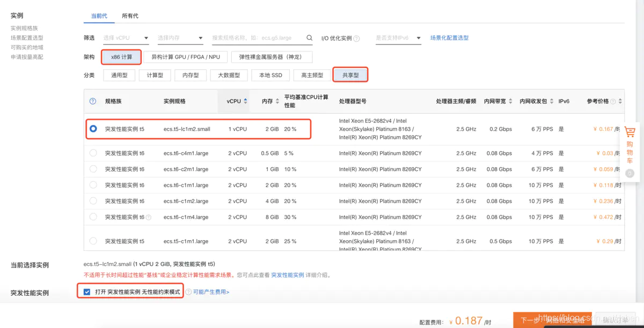Select radio for ecs.t6-c1m4.large instance
The image size is (644, 328).
pos(93,217)
